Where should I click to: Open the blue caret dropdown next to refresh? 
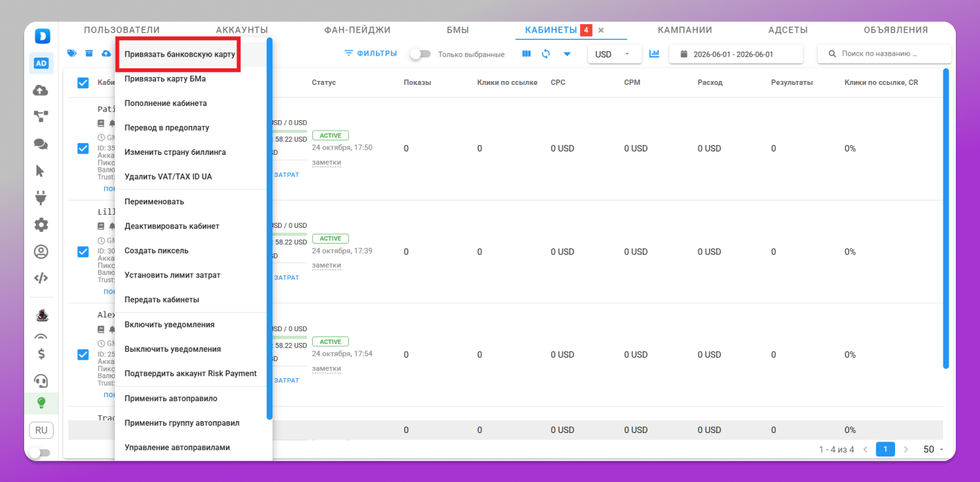pos(567,54)
